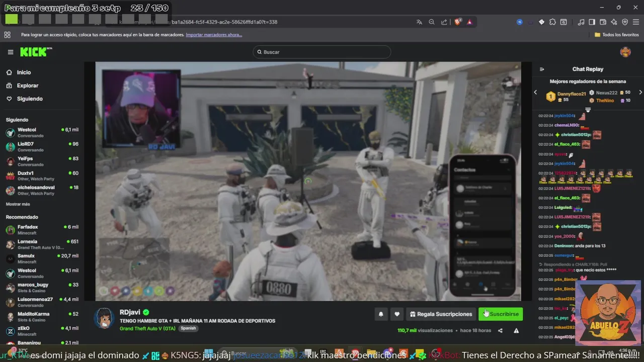This screenshot has width=644, height=362.
Task: Click Nexus222 in top gifters
Action: click(x=610, y=93)
